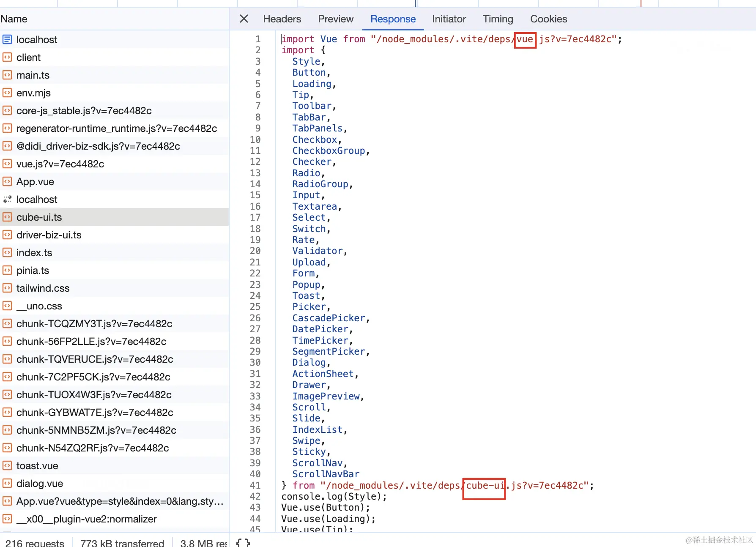Viewport: 756px width, 547px height.
Task: Click the script icon beside pinia.ts
Action: tap(7, 271)
